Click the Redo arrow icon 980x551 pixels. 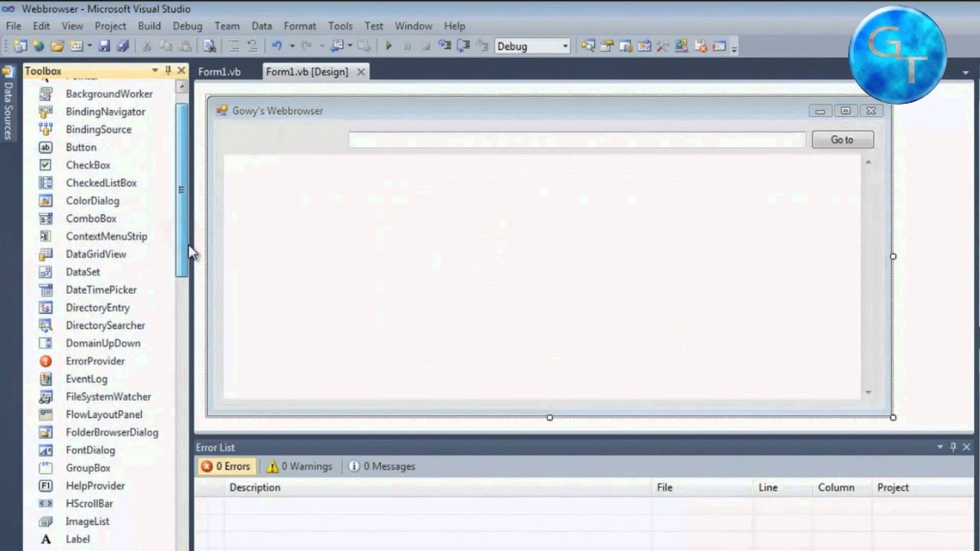[305, 46]
